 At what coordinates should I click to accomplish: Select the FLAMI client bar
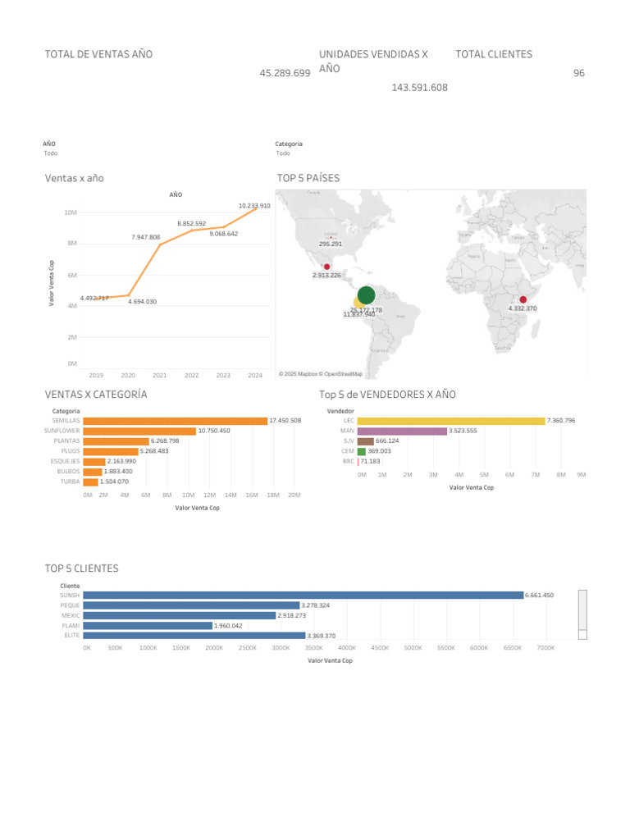click(x=148, y=626)
